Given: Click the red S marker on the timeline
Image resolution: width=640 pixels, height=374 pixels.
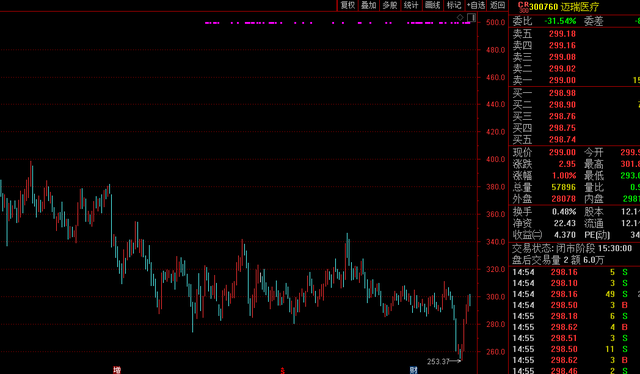Looking at the screenshot, I should click(x=282, y=371).
